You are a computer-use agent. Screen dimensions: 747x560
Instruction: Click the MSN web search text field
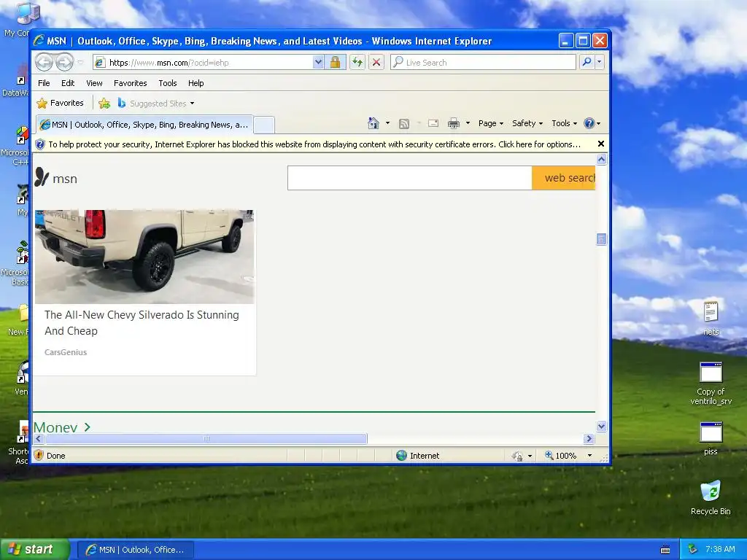click(x=410, y=178)
